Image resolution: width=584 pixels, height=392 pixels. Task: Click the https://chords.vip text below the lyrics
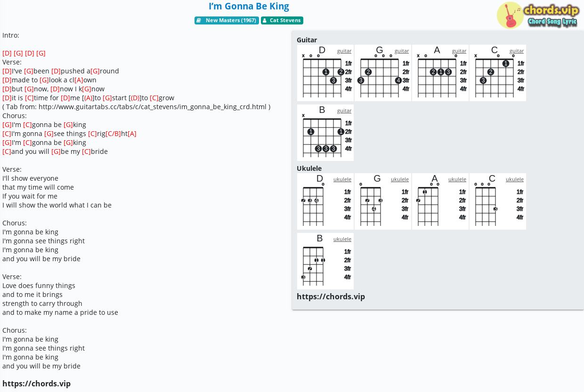pos(36,384)
